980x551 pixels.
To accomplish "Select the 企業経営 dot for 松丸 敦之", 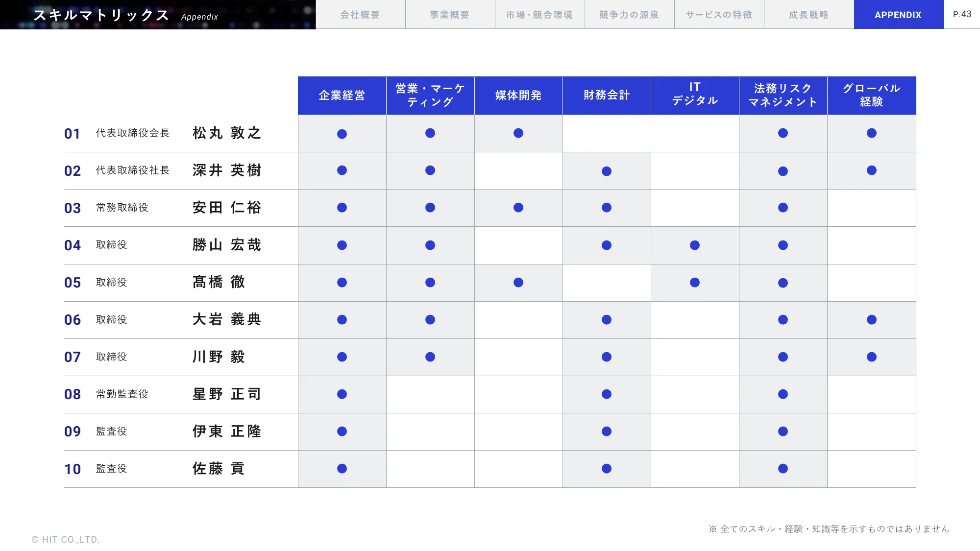I will pos(342,133).
